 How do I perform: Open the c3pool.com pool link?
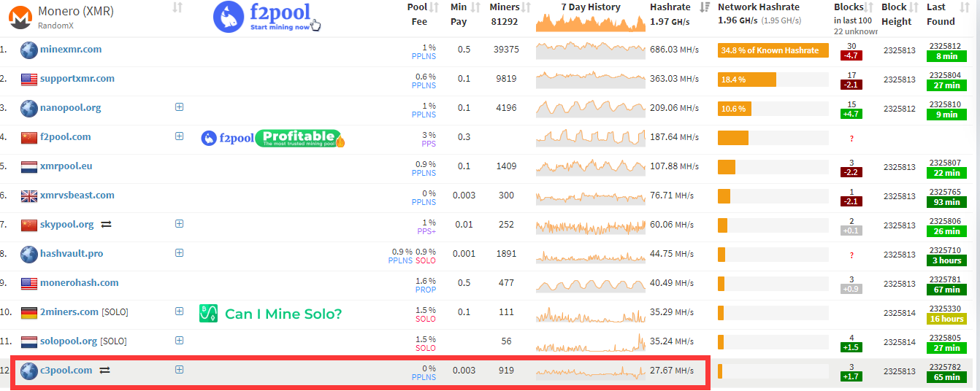coord(66,371)
